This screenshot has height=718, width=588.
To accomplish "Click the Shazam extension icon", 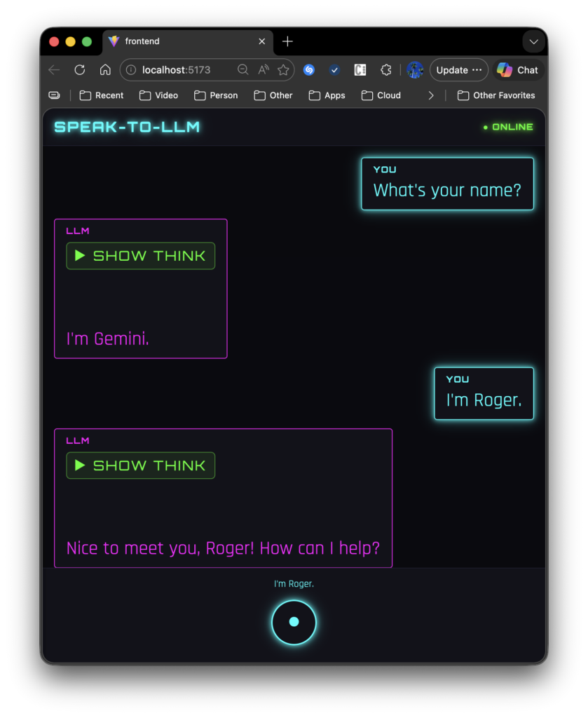I will click(x=309, y=70).
